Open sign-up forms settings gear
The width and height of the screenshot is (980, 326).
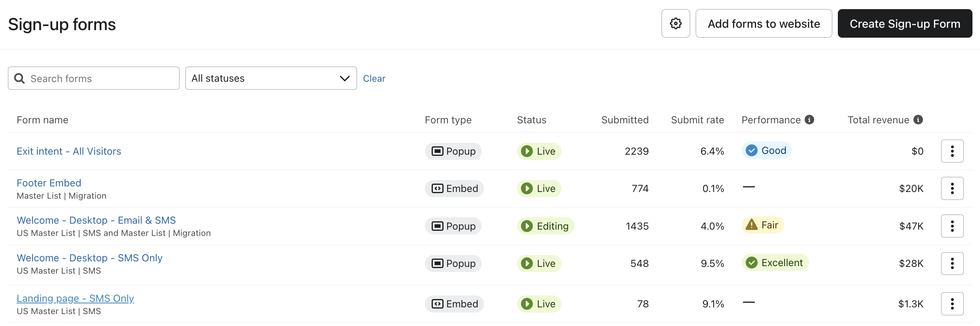[x=675, y=24]
